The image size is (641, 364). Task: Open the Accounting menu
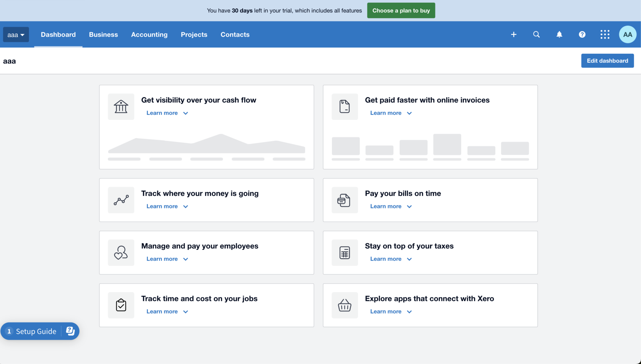[149, 35]
